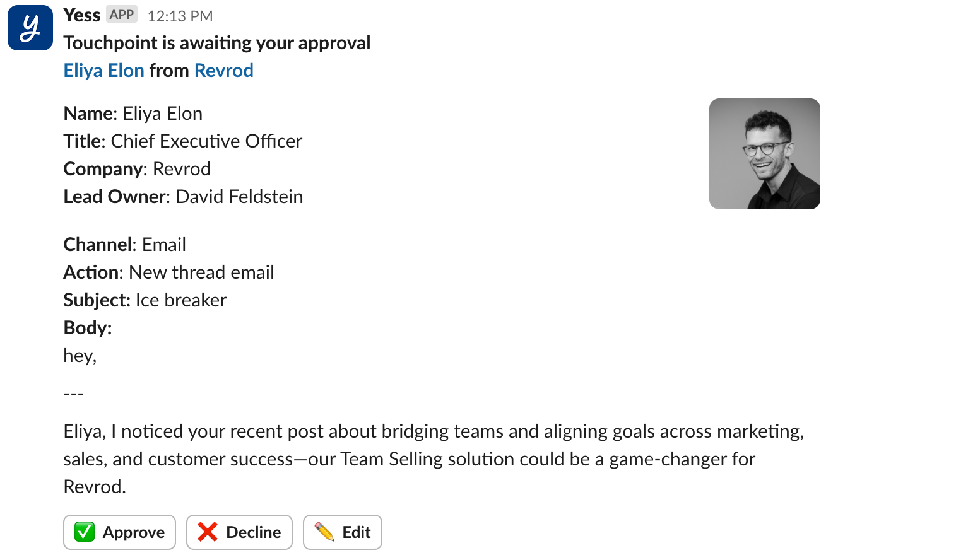
Task: Click the Subject: Ice breaker line
Action: (x=145, y=300)
